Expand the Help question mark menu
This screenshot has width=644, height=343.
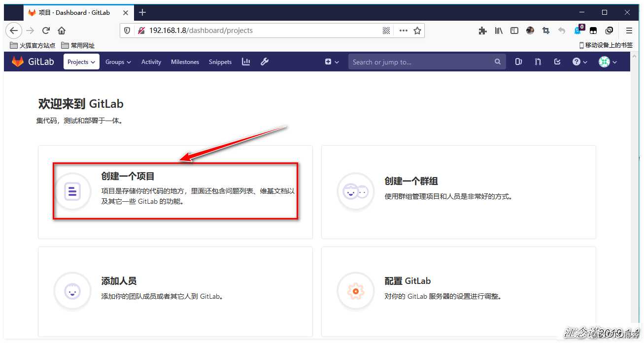[x=580, y=62]
